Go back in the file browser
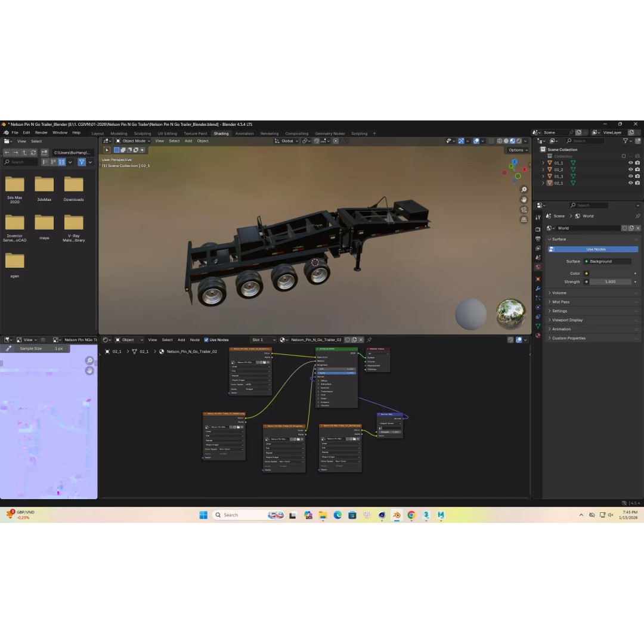644x644 pixels. pos(7,153)
